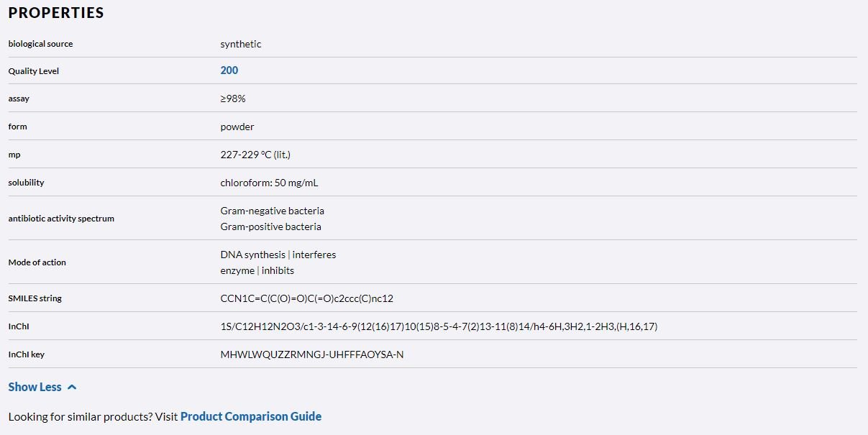Click the biological source label
Screen dimensions: 868x435
(x=40, y=44)
